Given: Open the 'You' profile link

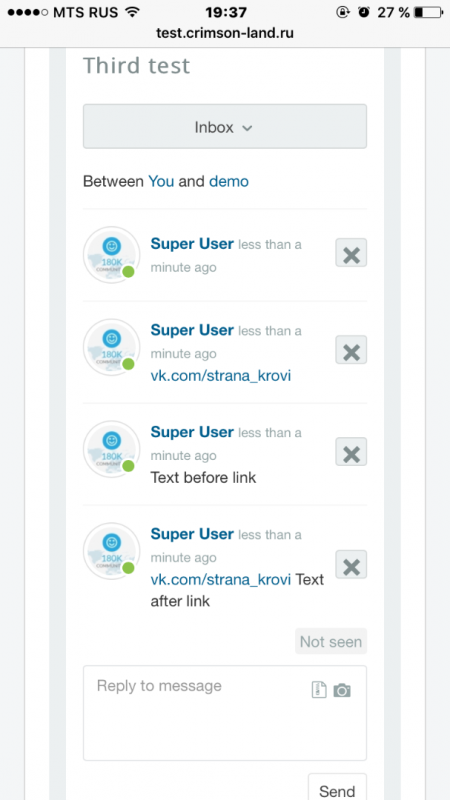Looking at the screenshot, I should tap(161, 181).
